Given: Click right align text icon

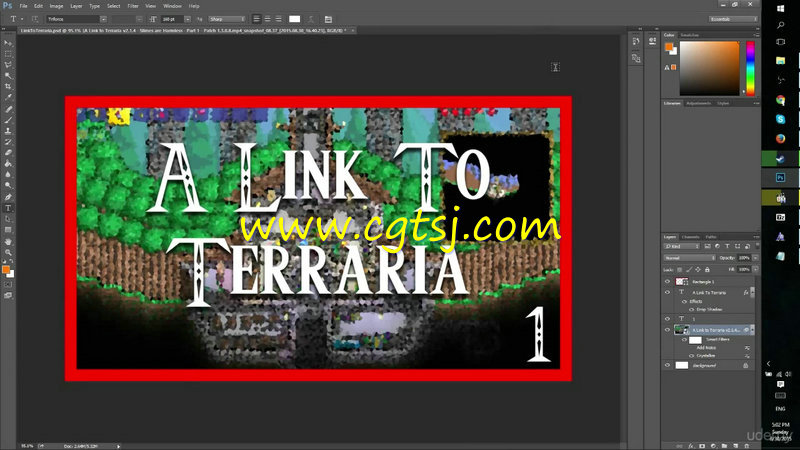Looking at the screenshot, I should click(279, 19).
